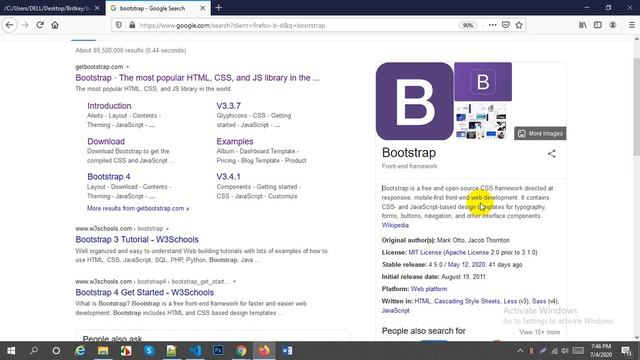Open the Firefox hamburger menu
Image resolution: width=640 pixels, height=360 pixels.
coord(631,25)
